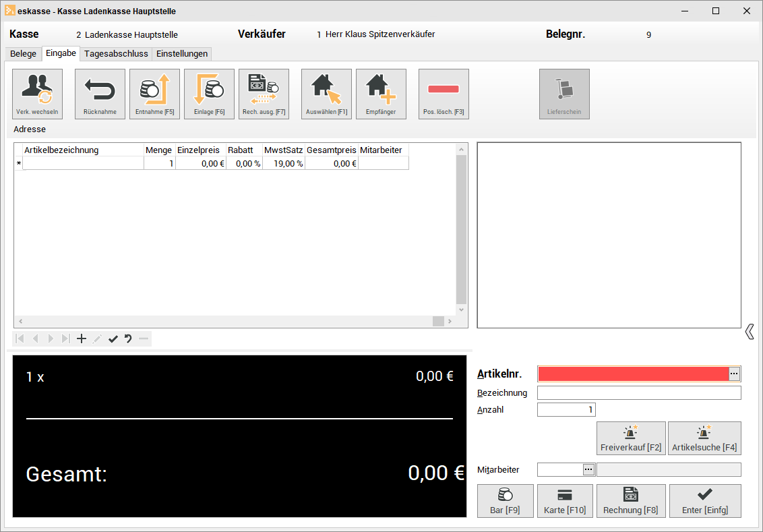Click the Menge column header
The width and height of the screenshot is (763, 532).
coord(159,150)
